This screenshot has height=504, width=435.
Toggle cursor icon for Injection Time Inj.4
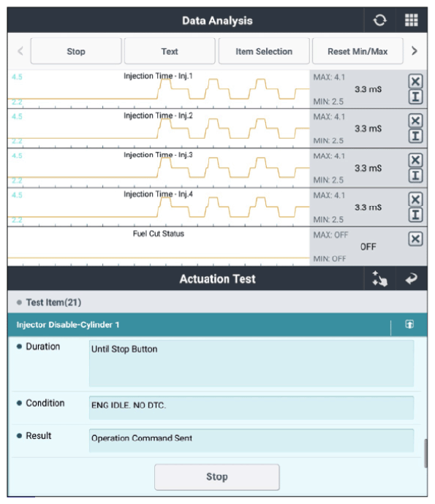(415, 215)
